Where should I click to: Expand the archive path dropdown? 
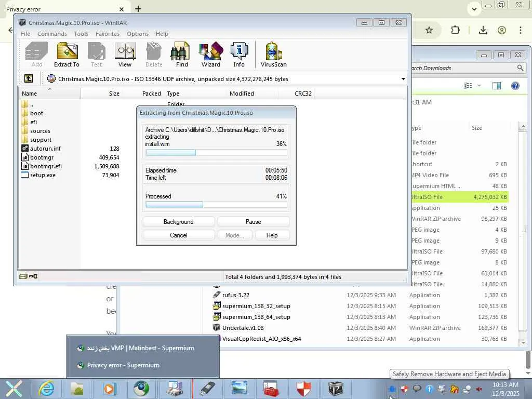(x=403, y=79)
